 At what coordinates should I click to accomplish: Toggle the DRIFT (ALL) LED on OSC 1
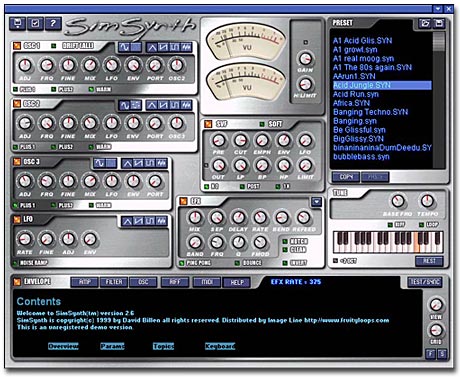tap(53, 46)
